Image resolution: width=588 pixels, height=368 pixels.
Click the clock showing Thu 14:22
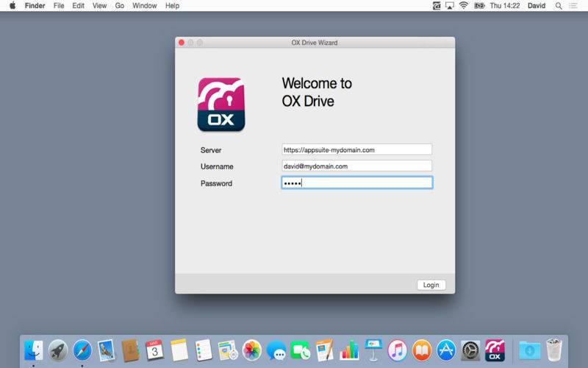505,6
